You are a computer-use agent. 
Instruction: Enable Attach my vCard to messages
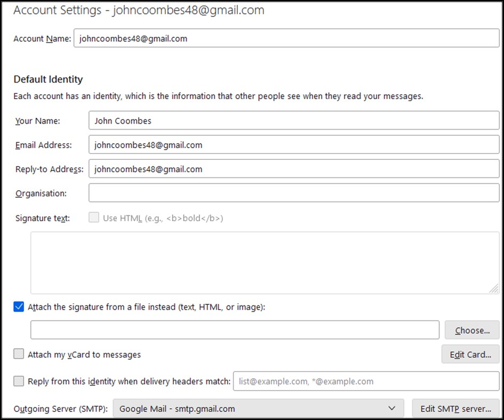point(19,354)
